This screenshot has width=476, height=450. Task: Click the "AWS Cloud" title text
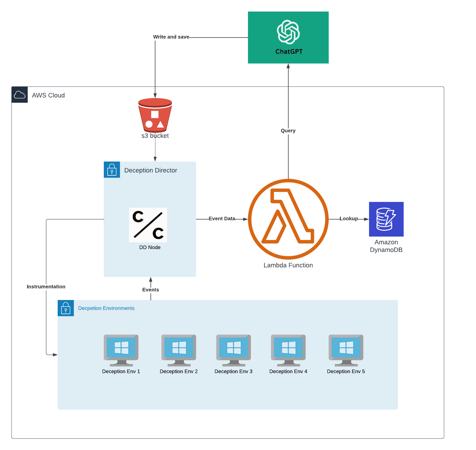[x=48, y=95]
